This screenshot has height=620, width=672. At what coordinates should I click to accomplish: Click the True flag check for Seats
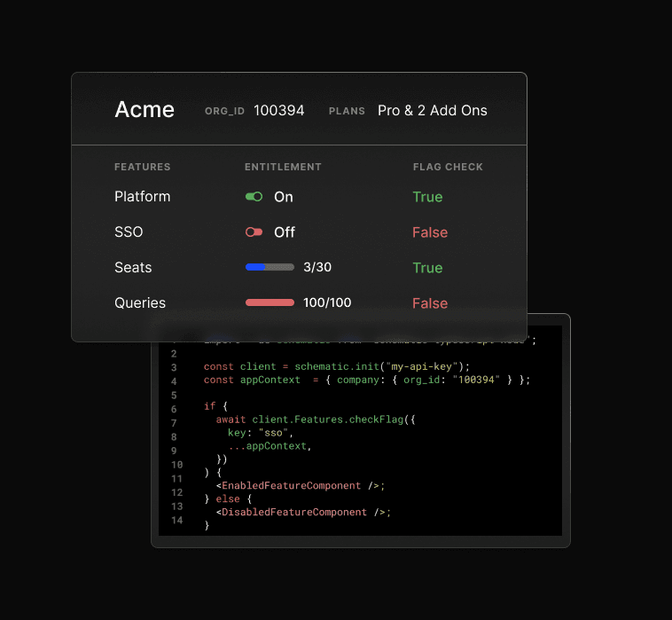[x=427, y=268]
